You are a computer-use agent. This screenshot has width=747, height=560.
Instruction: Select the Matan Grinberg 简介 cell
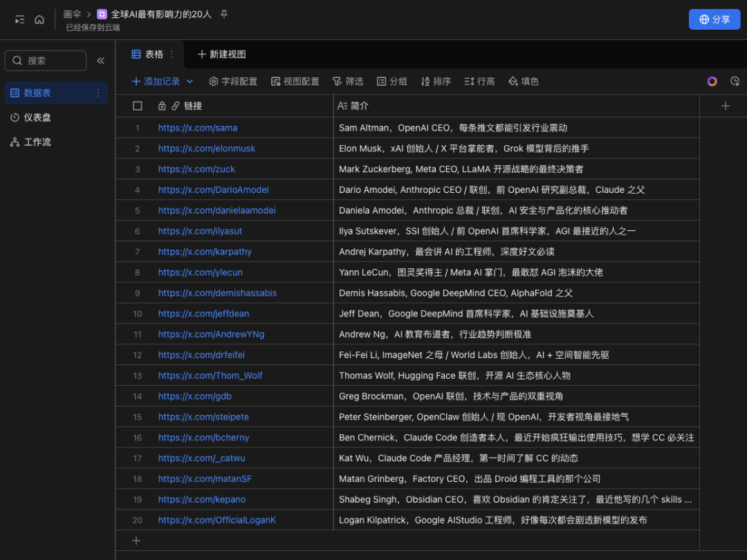[x=517, y=478]
